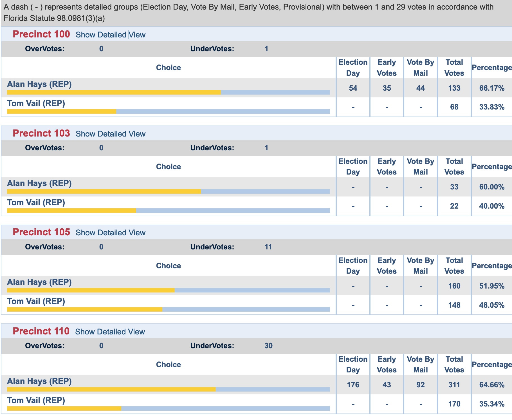Image resolution: width=512 pixels, height=420 pixels.
Task: Select Tom Vail (REP) in Precinct 110
Action: tap(36, 400)
